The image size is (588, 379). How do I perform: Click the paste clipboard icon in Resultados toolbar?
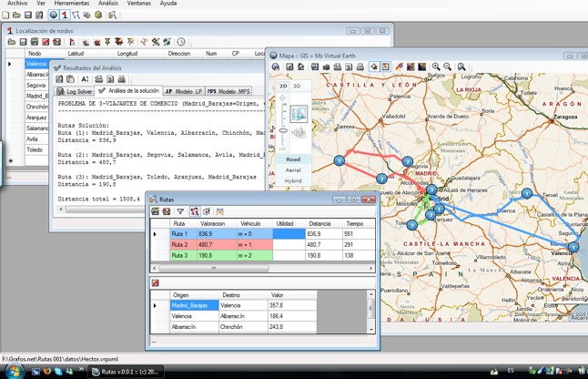(70, 78)
